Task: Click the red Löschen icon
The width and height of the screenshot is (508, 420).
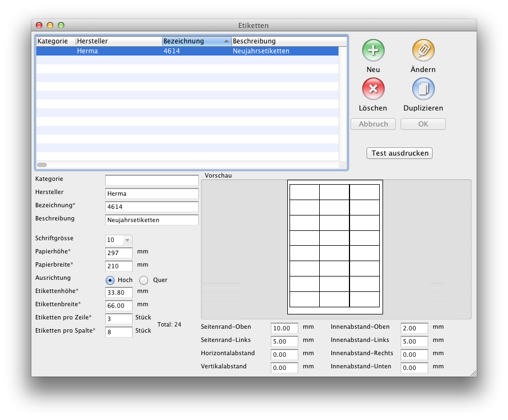Action: coord(373,89)
